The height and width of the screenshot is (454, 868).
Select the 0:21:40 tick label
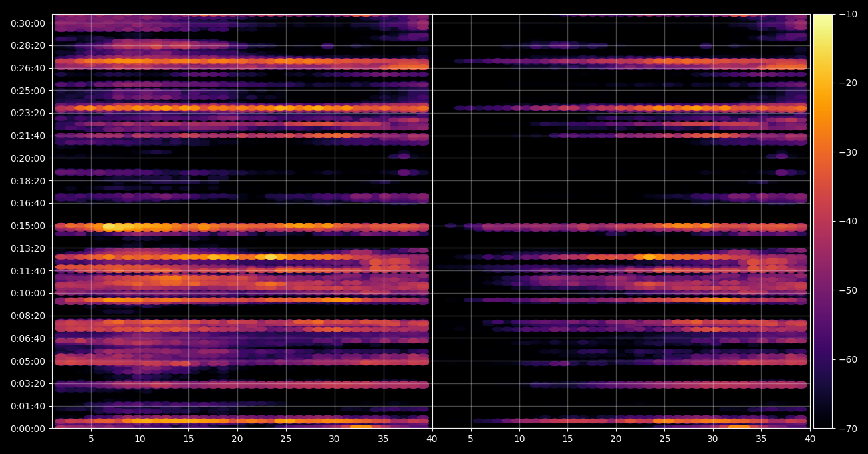(28, 136)
